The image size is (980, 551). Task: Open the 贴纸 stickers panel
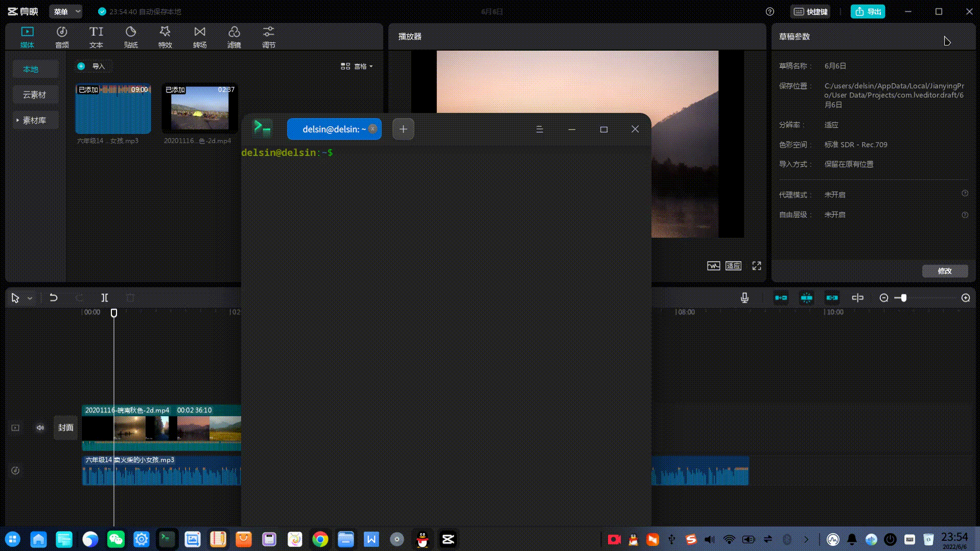(131, 37)
